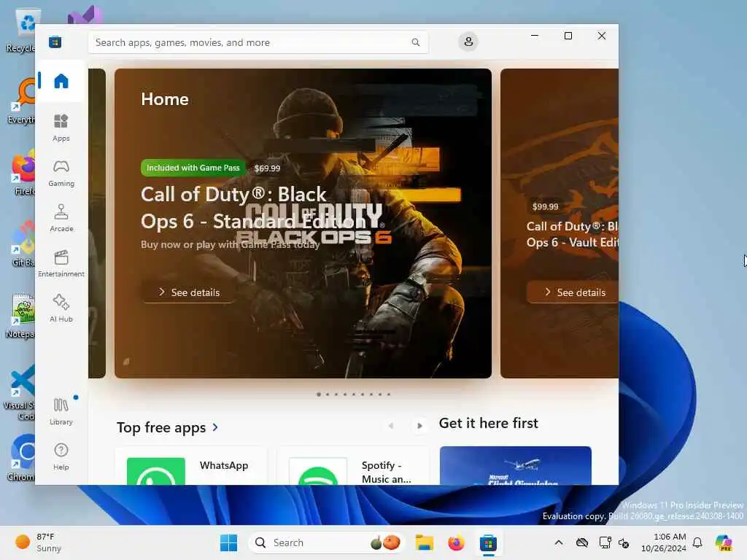This screenshot has width=747, height=560.
Task: Click the $99.99 price on Vault Edition
Action: click(545, 206)
